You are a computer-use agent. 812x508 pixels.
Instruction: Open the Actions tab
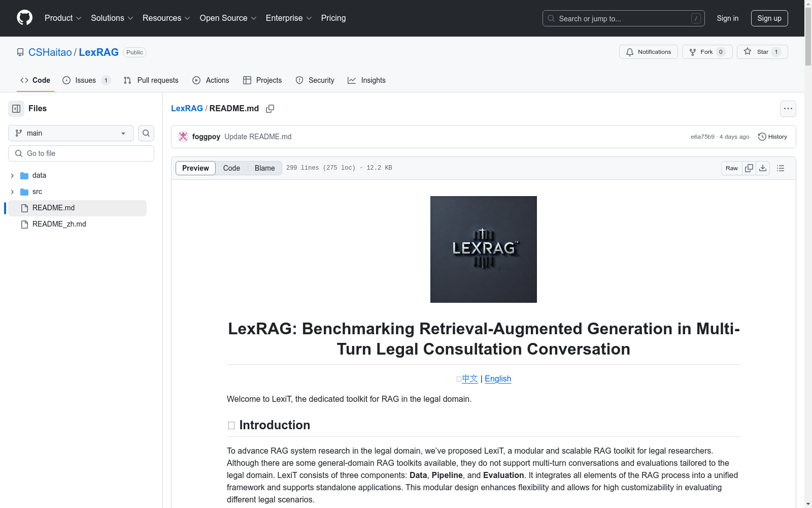[x=211, y=80]
